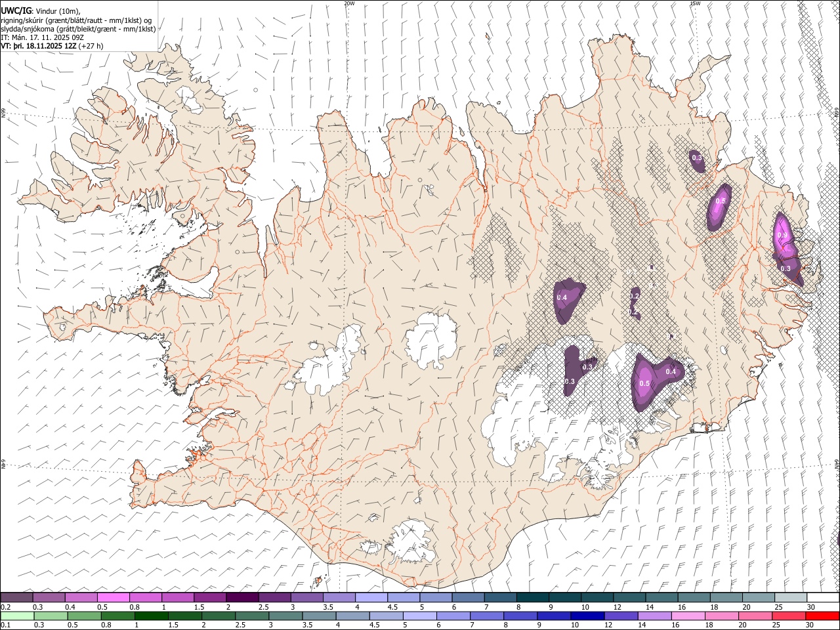Screen dimensions: 840x630
Task: Pick the pale periwinkle rain legend swatch above 5
Action: coord(420,616)
